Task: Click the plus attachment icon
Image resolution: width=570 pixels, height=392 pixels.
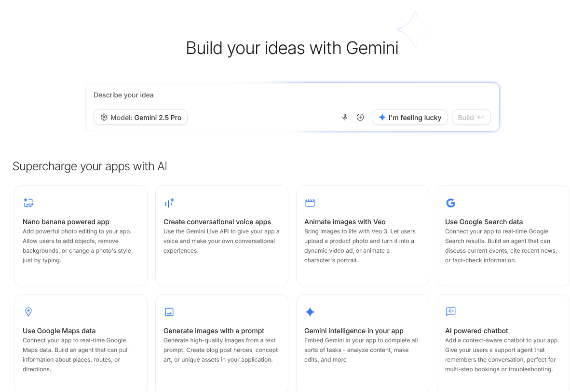Action: pos(360,117)
